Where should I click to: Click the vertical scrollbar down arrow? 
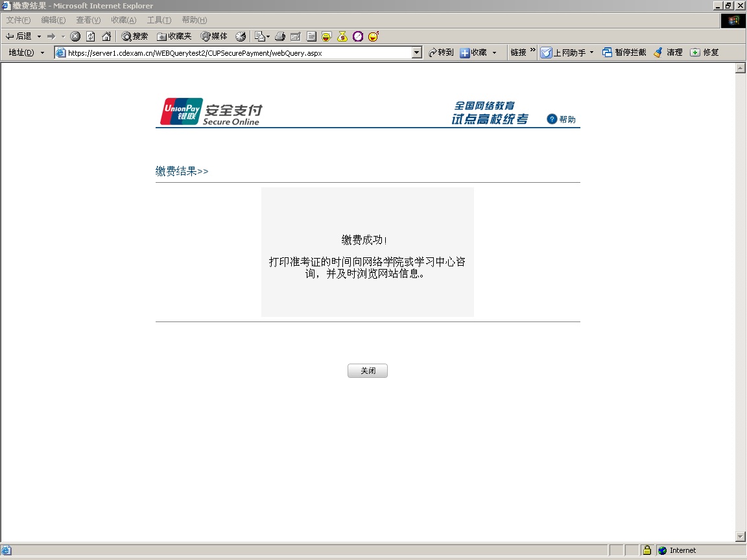(741, 537)
